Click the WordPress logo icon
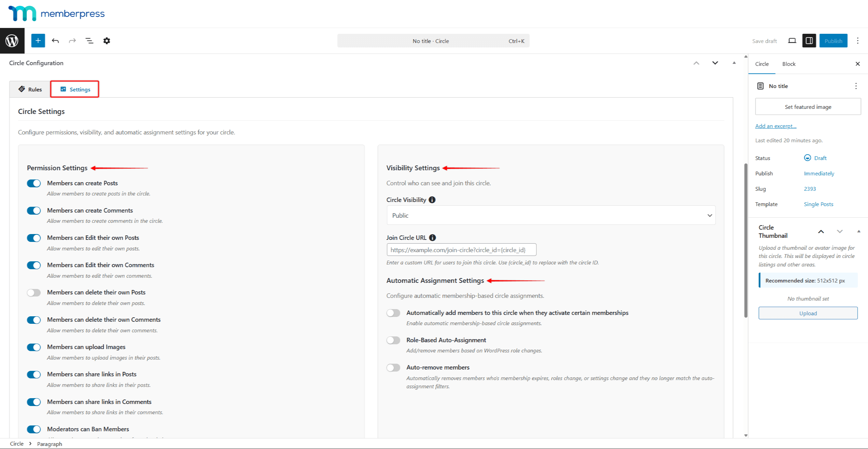This screenshot has height=449, width=868. (12, 41)
